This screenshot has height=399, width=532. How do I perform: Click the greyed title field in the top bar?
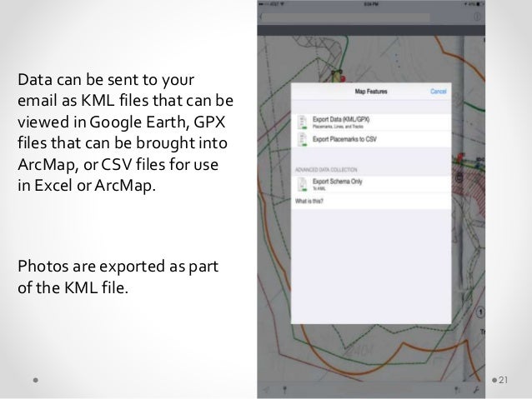tap(346, 17)
